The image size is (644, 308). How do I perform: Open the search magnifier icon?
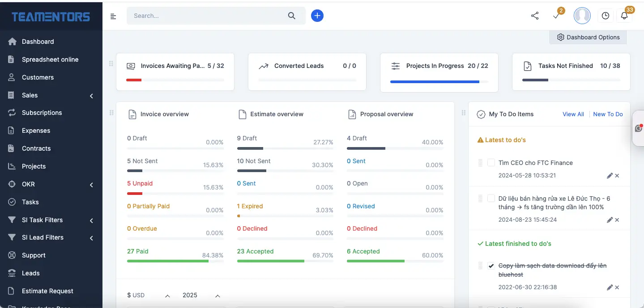pos(291,15)
